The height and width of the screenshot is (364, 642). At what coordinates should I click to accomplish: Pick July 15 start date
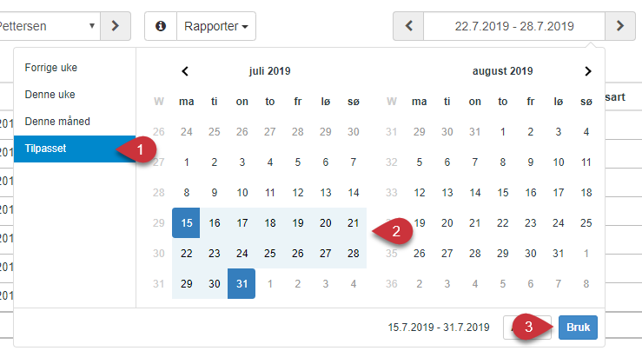[x=186, y=222]
